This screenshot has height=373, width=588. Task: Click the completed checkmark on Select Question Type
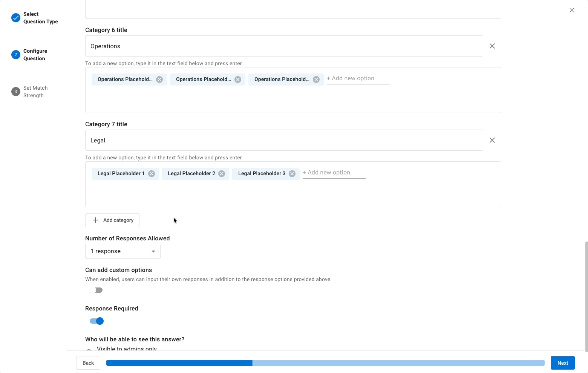15,17
